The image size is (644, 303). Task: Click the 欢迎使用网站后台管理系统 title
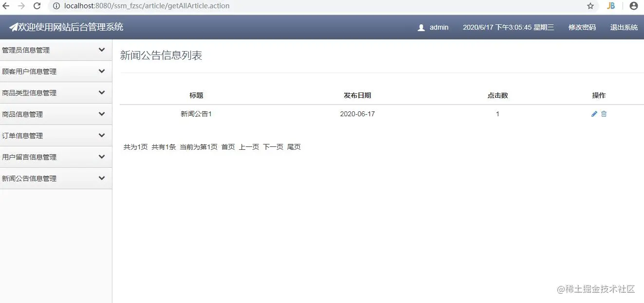[x=71, y=27]
